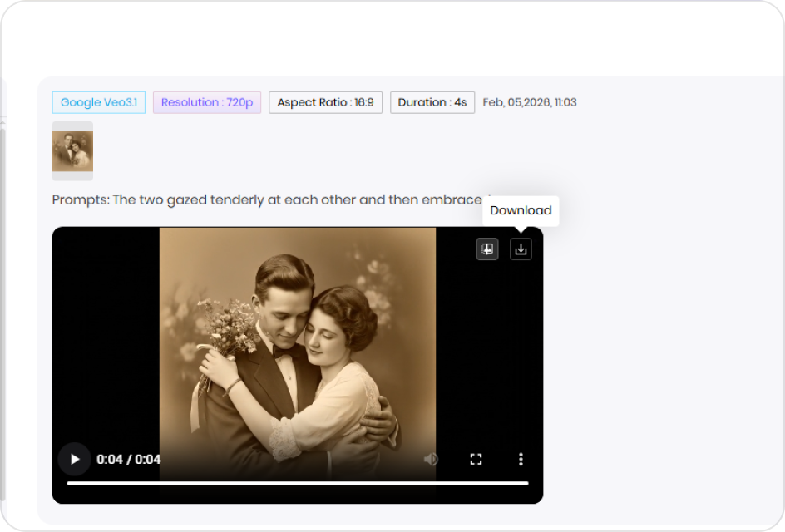This screenshot has width=785, height=532.
Task: Open the vintage couple source image thumbnail
Action: coord(72,151)
